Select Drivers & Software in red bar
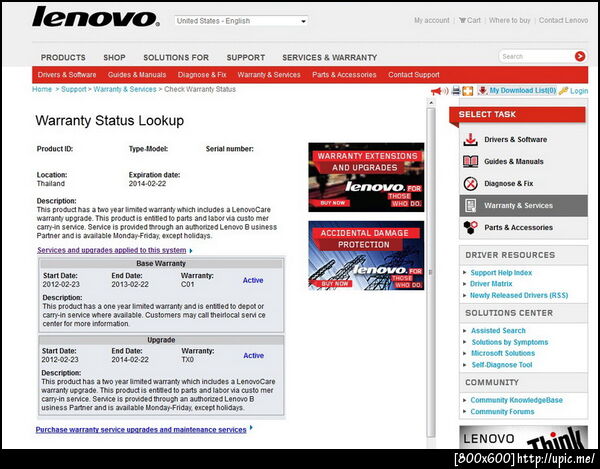The image size is (600, 469). click(67, 75)
